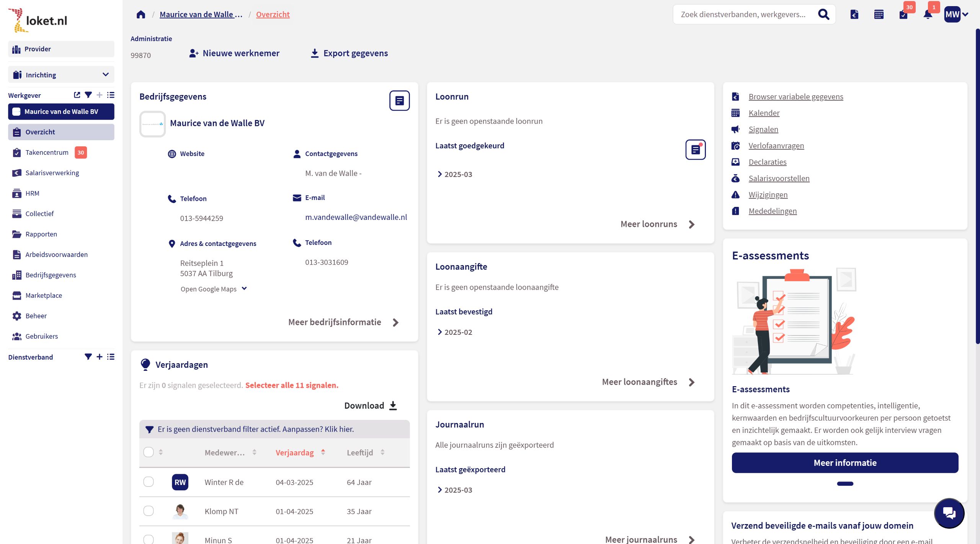Image resolution: width=980 pixels, height=544 pixels.
Task: Click search magnifier icon
Action: click(823, 15)
